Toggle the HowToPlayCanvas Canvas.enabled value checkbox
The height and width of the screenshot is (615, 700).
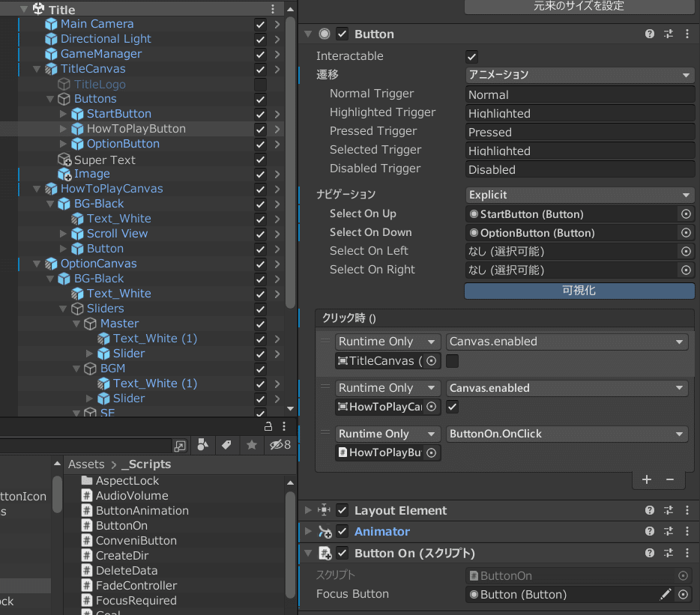(452, 407)
